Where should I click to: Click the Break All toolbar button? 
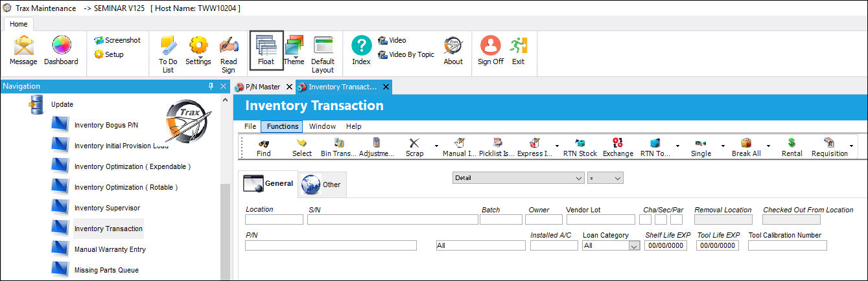pos(746,148)
